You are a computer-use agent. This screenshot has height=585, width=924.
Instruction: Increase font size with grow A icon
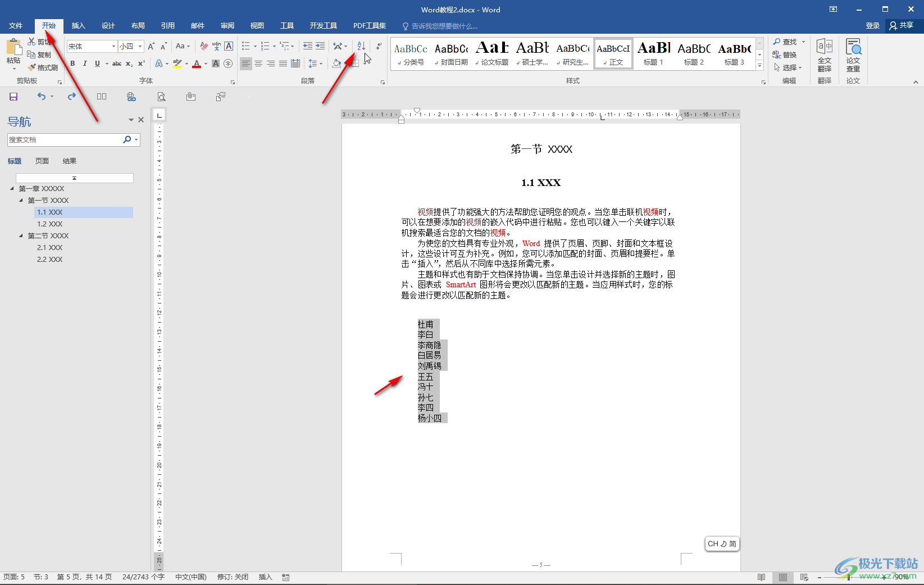tap(151, 46)
